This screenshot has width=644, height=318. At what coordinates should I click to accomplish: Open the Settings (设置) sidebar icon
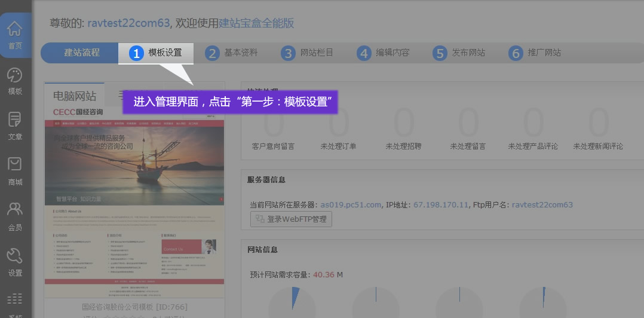click(x=15, y=262)
